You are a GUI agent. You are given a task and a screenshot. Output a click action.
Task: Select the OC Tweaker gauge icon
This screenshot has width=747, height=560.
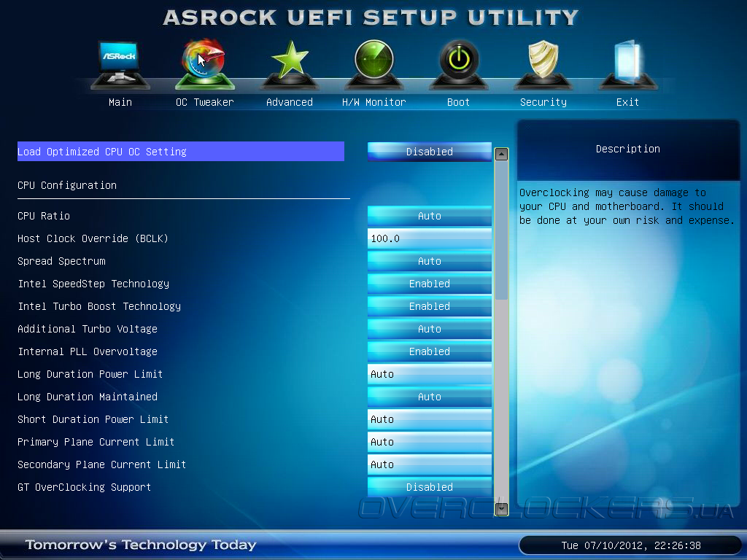(205, 64)
